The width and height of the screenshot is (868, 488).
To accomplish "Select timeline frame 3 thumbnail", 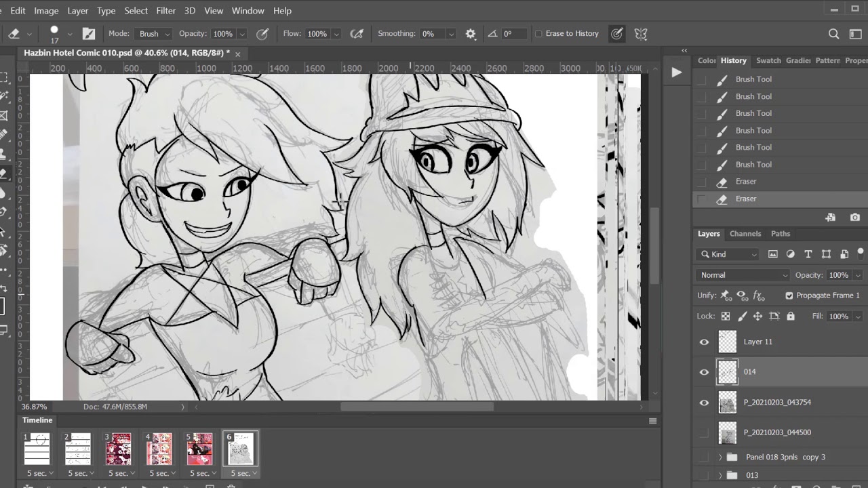I will [x=118, y=449].
